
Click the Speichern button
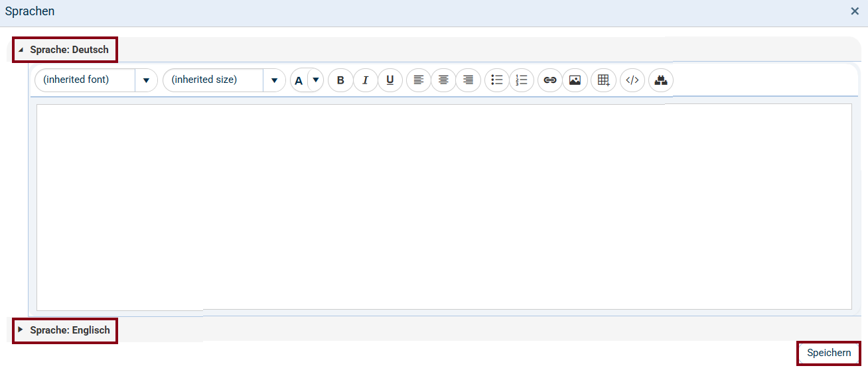tap(829, 353)
